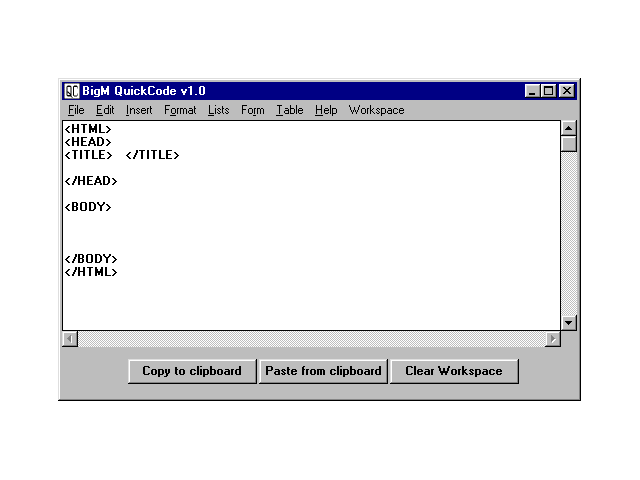The height and width of the screenshot is (480, 640).
Task: Minimize the BigM QuickCode window
Action: click(x=533, y=91)
